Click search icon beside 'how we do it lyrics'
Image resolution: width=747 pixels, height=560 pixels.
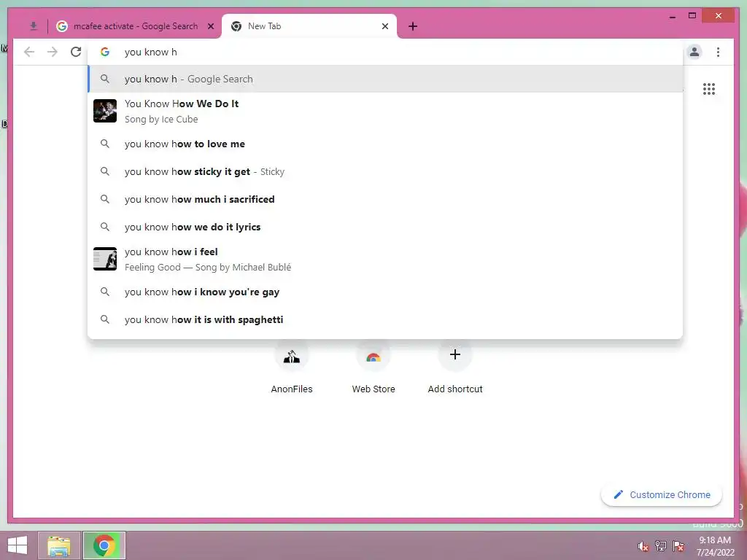click(x=105, y=227)
